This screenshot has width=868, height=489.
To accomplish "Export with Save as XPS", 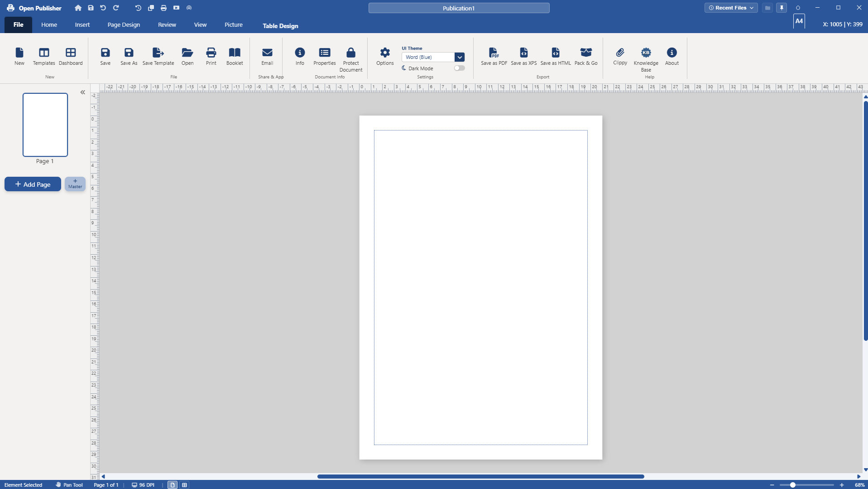I will coord(524,57).
